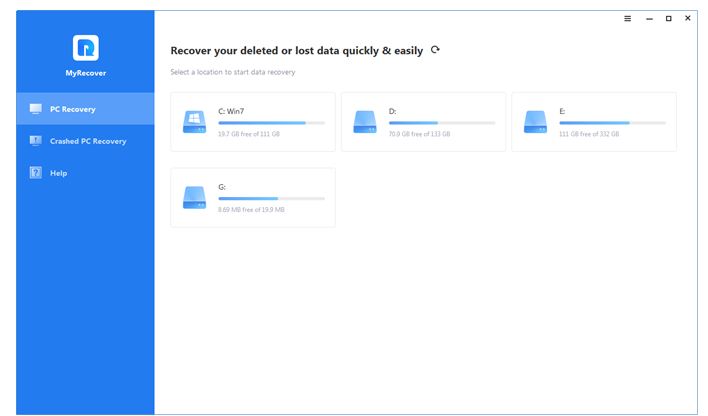708x416 pixels.
Task: Click the Help question mark icon
Action: point(36,173)
